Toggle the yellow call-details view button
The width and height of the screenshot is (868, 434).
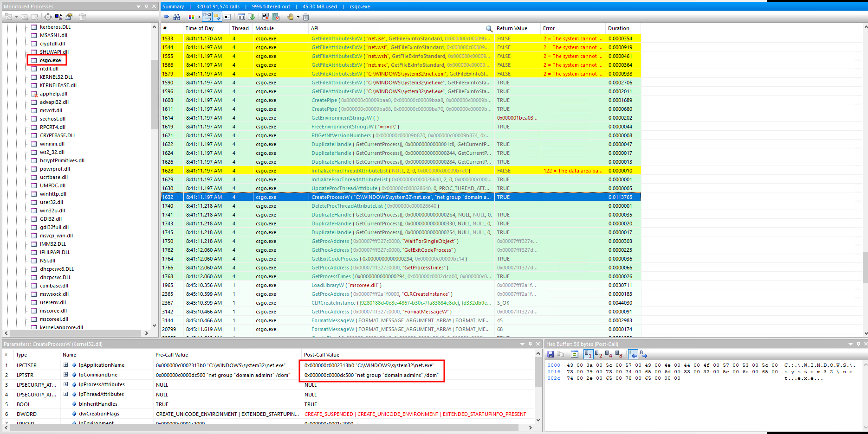pos(217,17)
